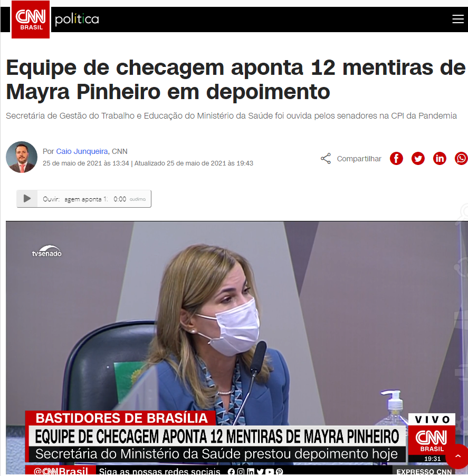Open Caio Junqueira author page
468x476 pixels.
click(82, 151)
